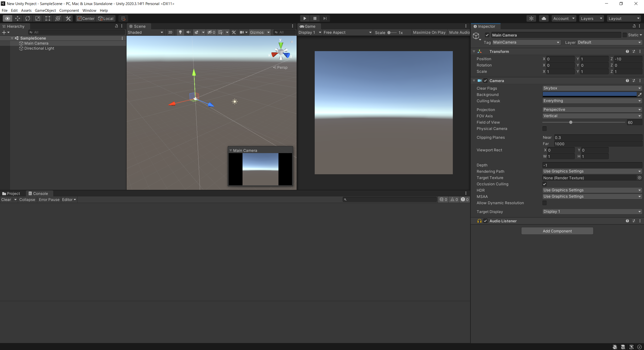Open the GameObject menu

[45, 10]
